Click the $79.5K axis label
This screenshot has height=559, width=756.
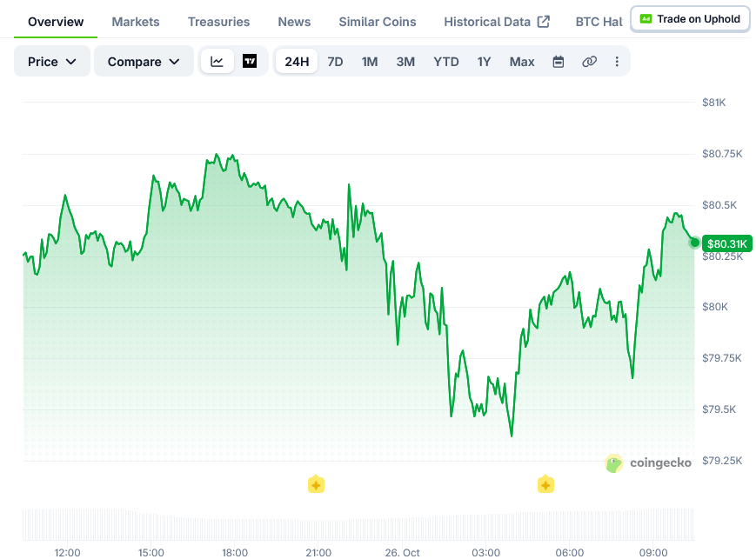(x=719, y=409)
